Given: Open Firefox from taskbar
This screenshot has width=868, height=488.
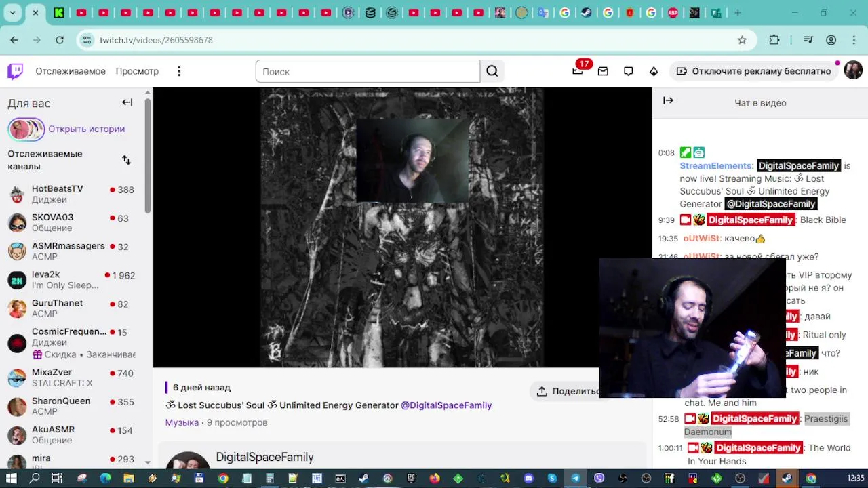Looking at the screenshot, I should [434, 478].
